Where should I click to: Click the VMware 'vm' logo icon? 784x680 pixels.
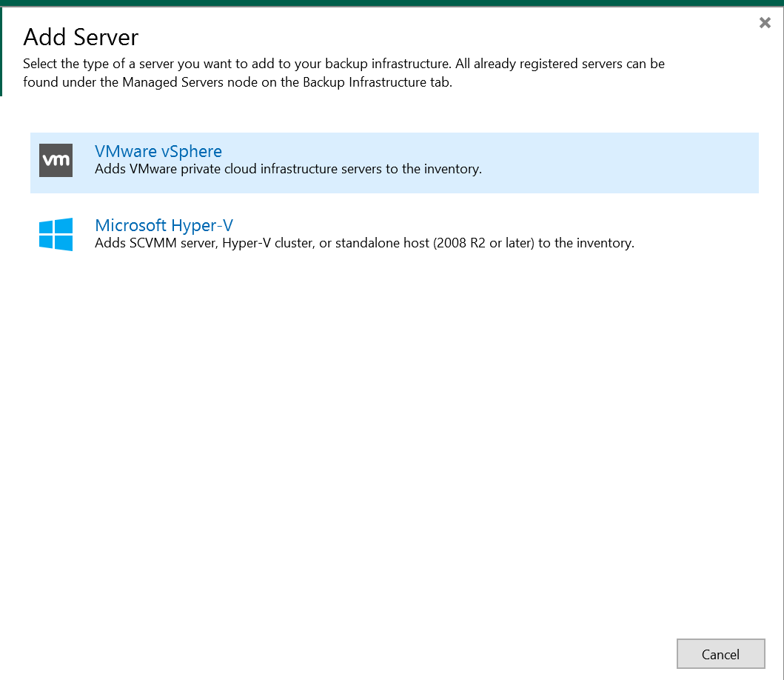click(56, 161)
